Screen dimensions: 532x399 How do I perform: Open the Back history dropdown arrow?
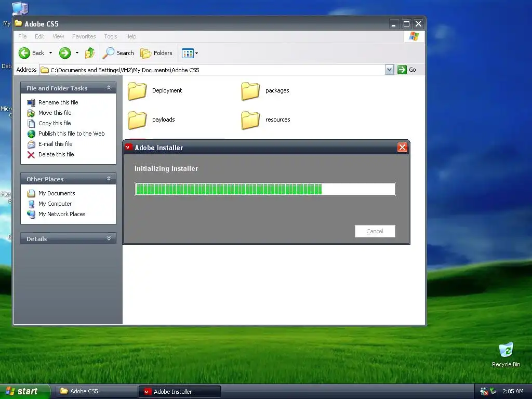[50, 53]
